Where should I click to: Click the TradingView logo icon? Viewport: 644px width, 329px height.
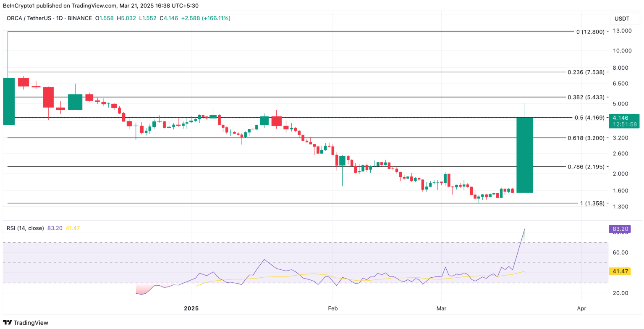tap(7, 323)
